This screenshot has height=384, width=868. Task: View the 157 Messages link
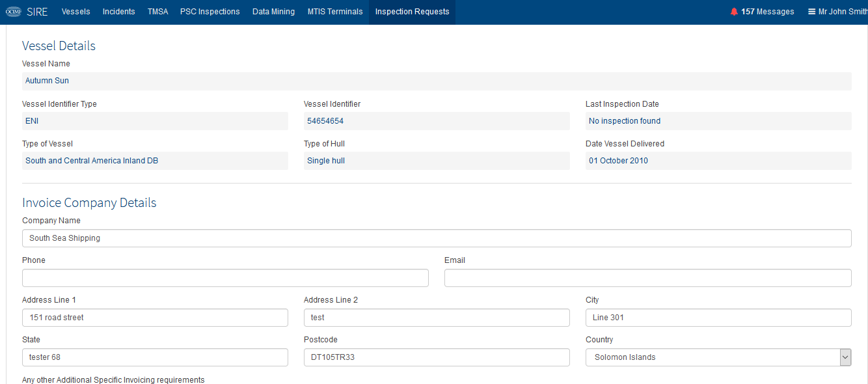tap(768, 12)
